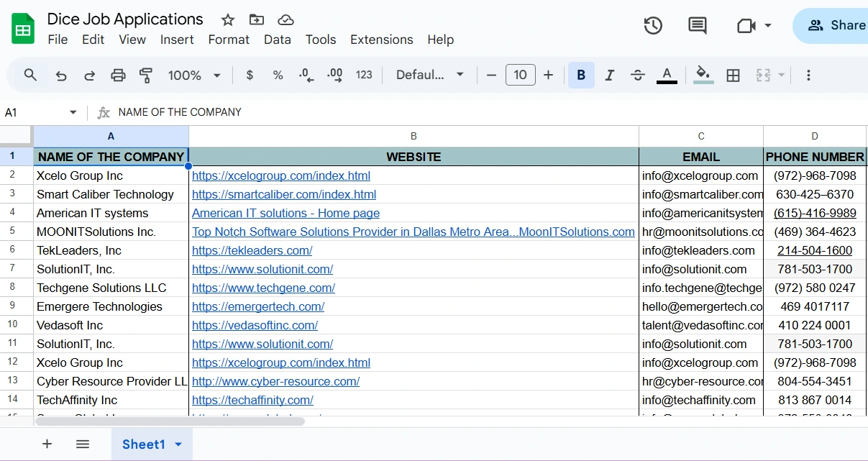Select column B header
Viewport: 868px width, 461px height.
tap(414, 136)
